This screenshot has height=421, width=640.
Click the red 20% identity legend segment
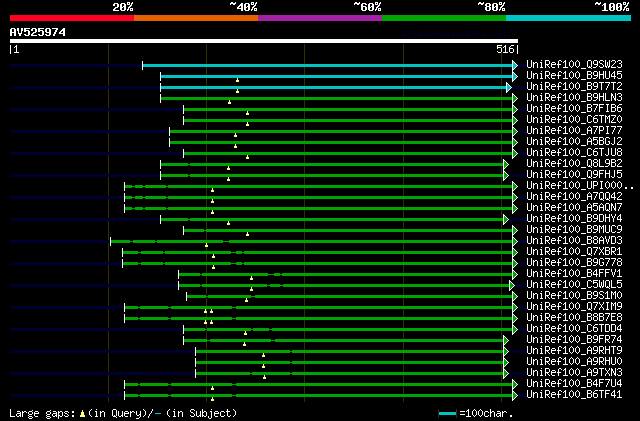click(72, 18)
